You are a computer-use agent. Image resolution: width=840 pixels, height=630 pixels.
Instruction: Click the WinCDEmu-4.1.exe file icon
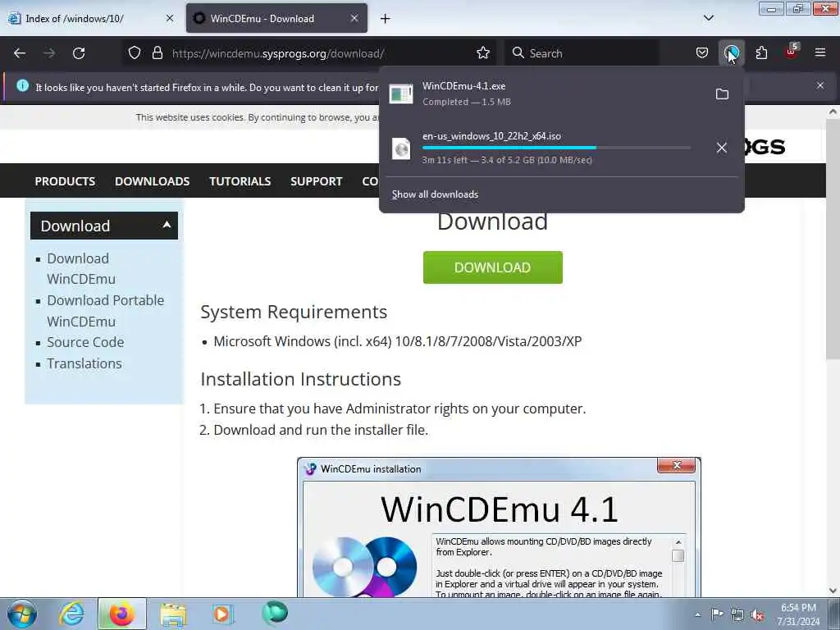coord(400,94)
